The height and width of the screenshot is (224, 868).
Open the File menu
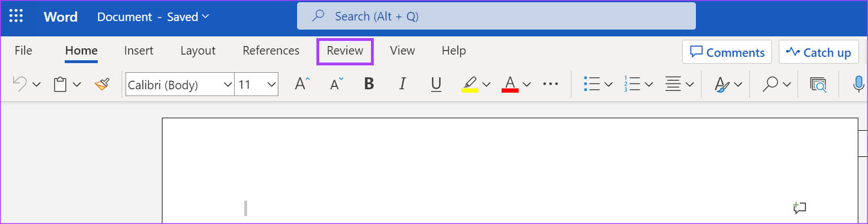pos(23,51)
